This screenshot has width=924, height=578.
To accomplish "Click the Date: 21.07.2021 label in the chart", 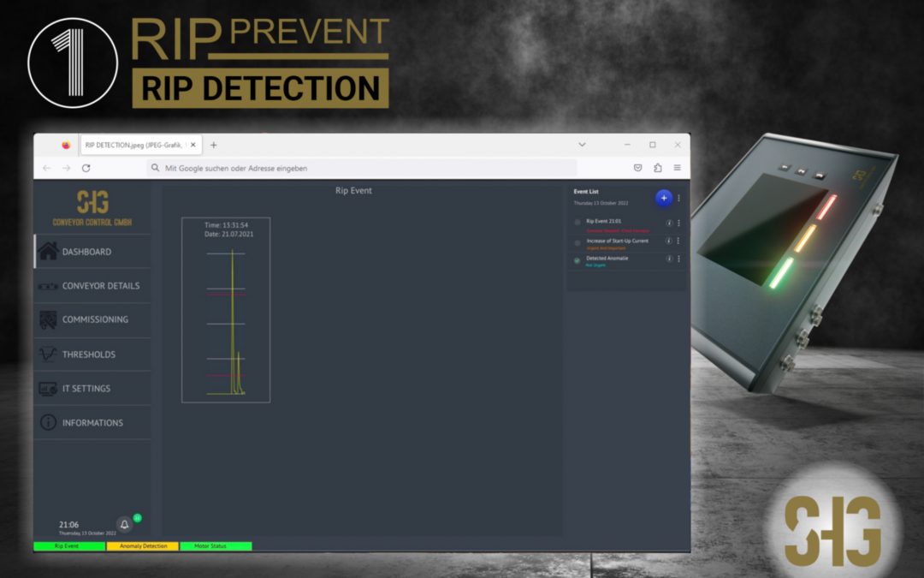I will pyautogui.click(x=228, y=234).
